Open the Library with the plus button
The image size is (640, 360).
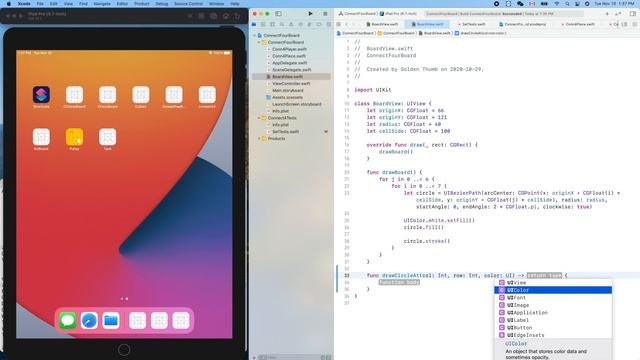coord(607,14)
